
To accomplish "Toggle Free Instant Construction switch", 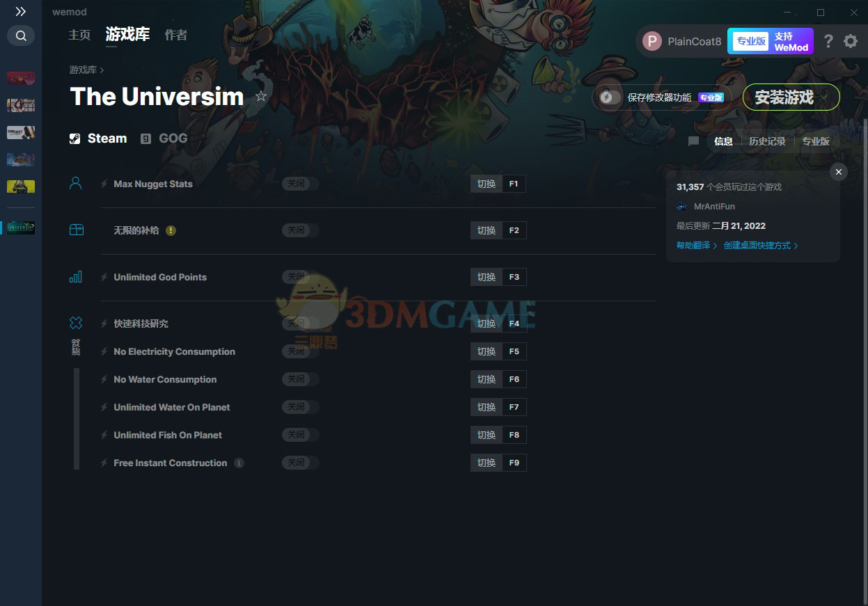I will click(x=300, y=463).
